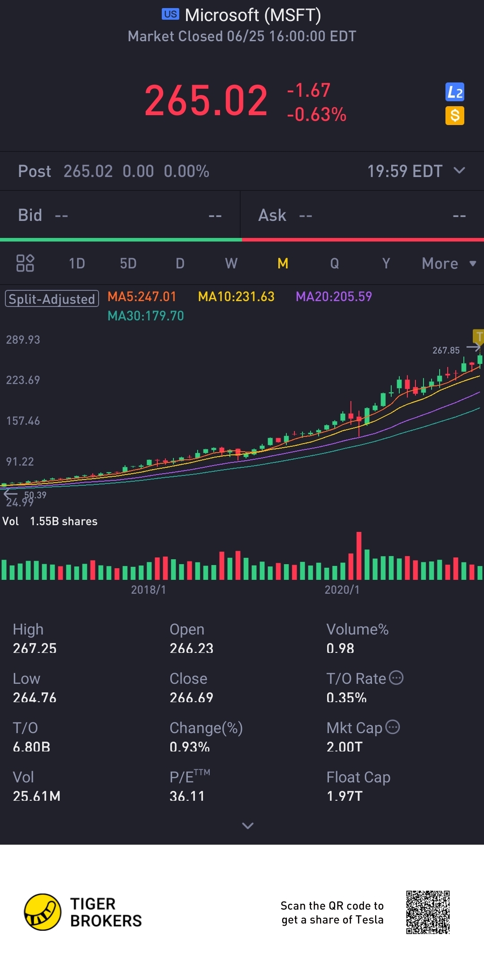
Task: Tap the Close 266.69 value
Action: 191,698
